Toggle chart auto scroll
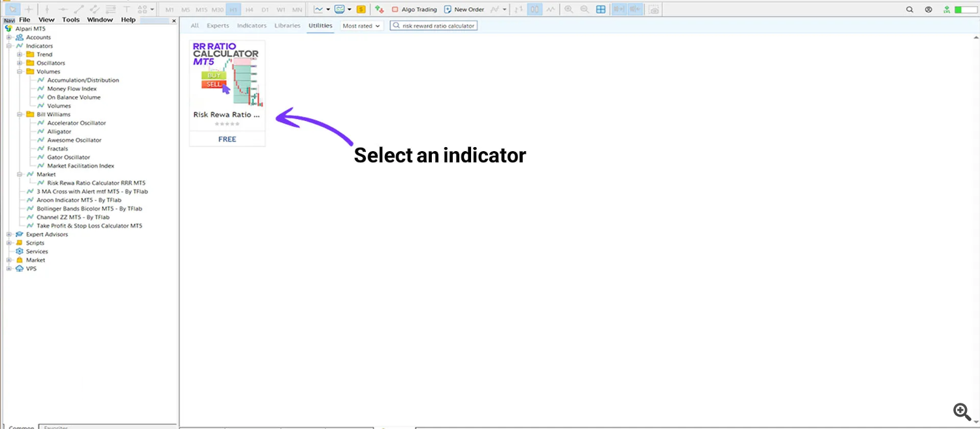Viewport: 980px width, 429px height. pos(619,9)
